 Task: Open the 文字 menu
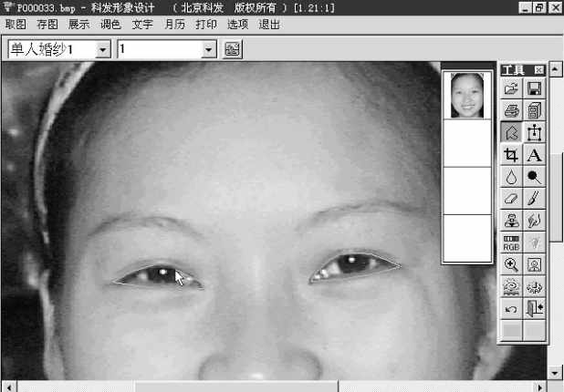(142, 25)
